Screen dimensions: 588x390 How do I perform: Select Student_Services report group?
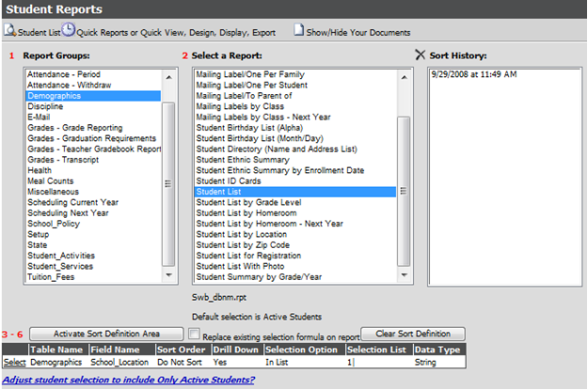point(93,266)
